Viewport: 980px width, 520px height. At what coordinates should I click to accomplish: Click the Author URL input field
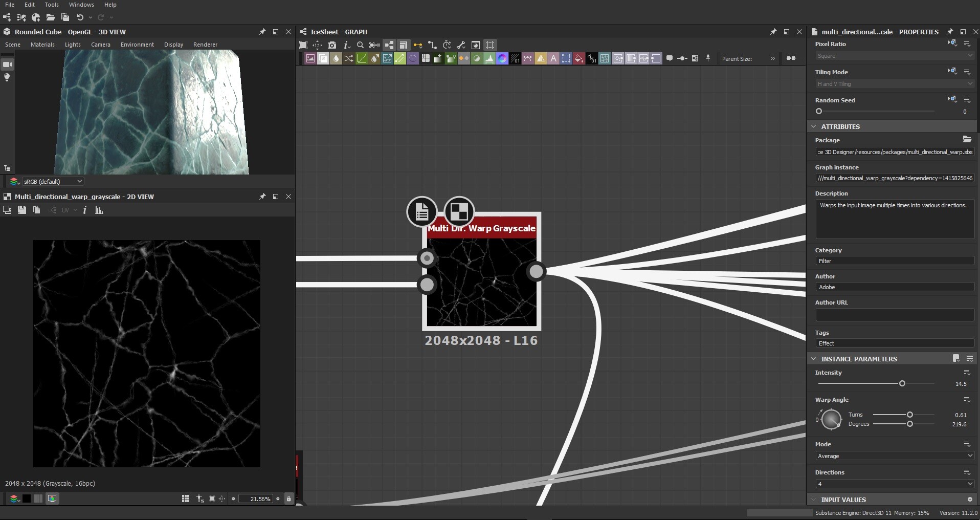coord(894,315)
